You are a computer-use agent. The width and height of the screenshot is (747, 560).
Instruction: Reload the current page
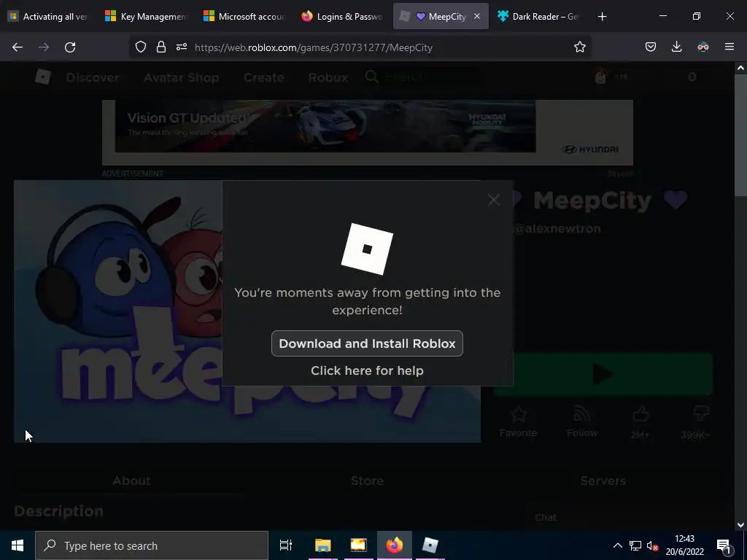point(70,47)
